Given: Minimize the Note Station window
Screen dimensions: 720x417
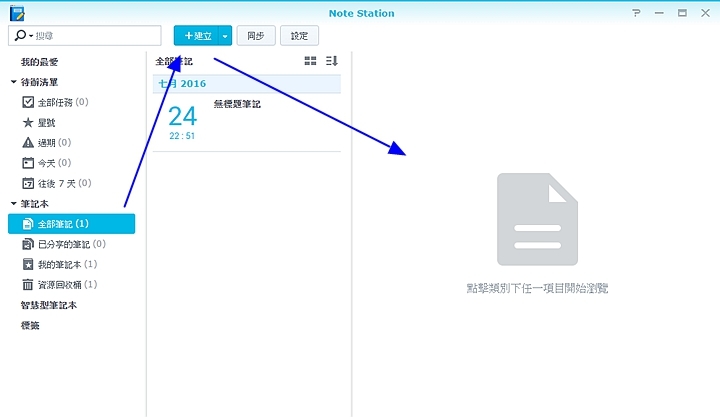Looking at the screenshot, I should coord(659,13).
